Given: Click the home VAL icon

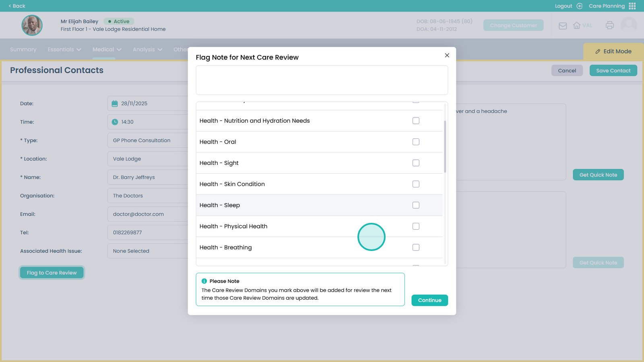Looking at the screenshot, I should [x=577, y=25].
